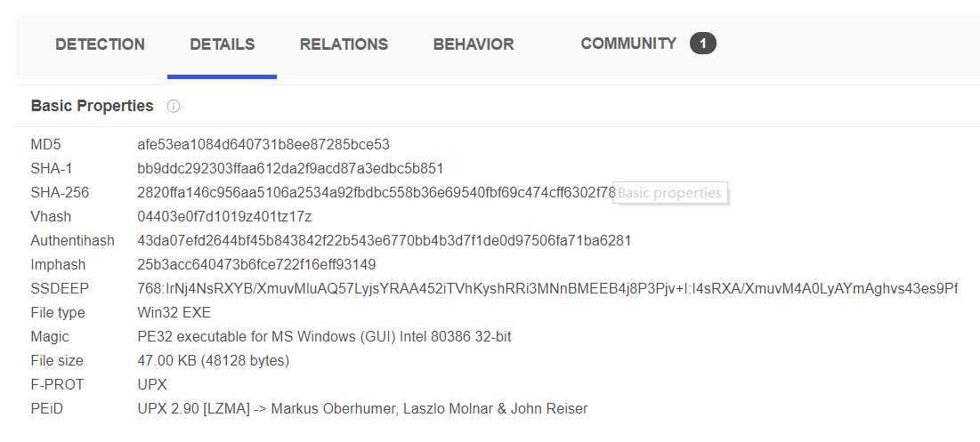This screenshot has width=980, height=442.
Task: Click the Magic PE32 executable description
Action: [x=324, y=336]
